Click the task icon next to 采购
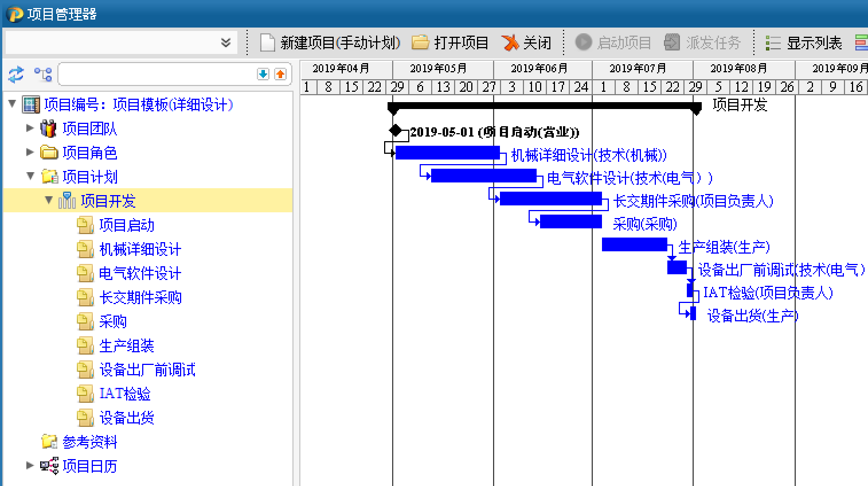This screenshot has width=868, height=486. (x=85, y=321)
